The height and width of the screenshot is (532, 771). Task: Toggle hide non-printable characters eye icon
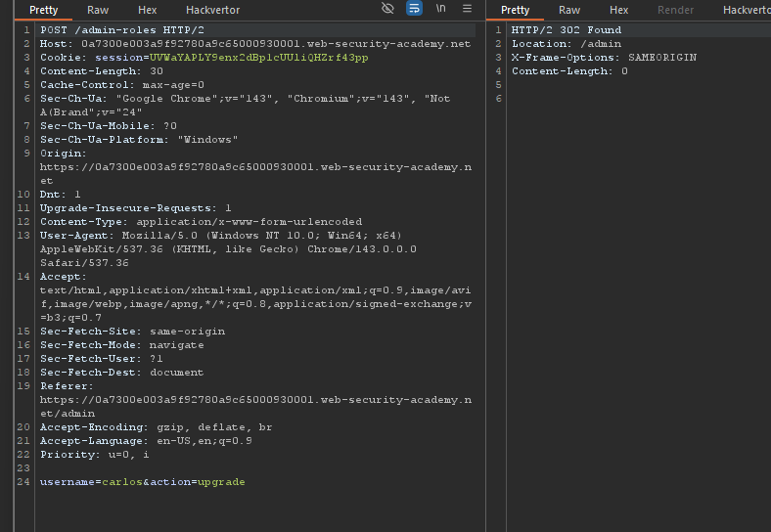coord(387,9)
